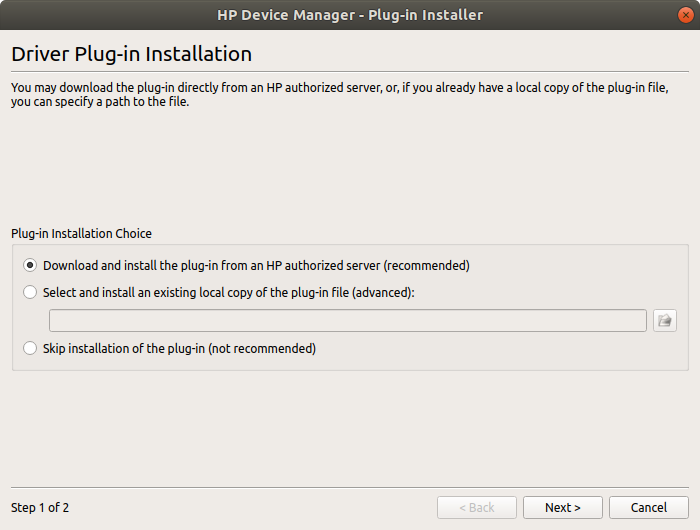This screenshot has height=530, width=700.
Task: Choose the existing local copy radio button
Action: [x=30, y=292]
